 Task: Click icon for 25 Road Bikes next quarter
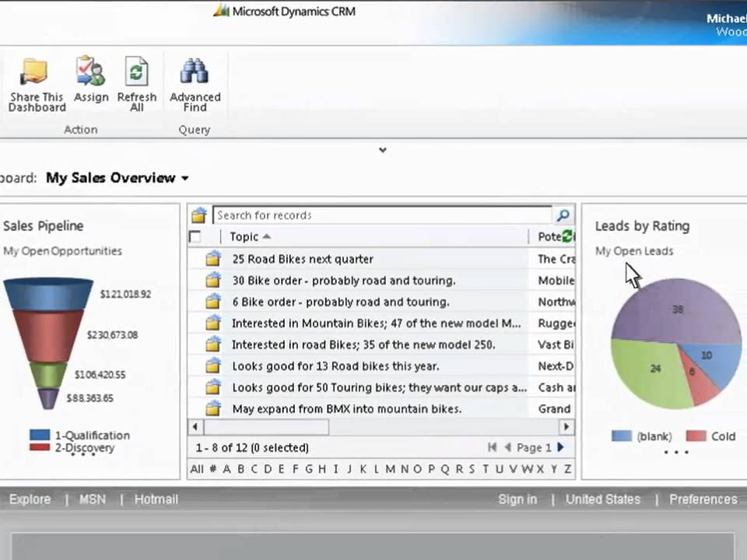click(213, 258)
